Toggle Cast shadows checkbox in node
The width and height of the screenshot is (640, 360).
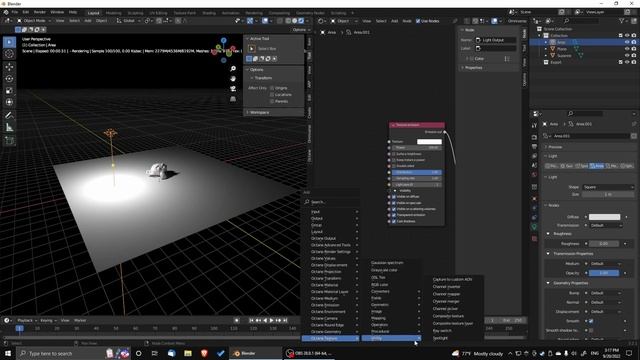(394, 221)
